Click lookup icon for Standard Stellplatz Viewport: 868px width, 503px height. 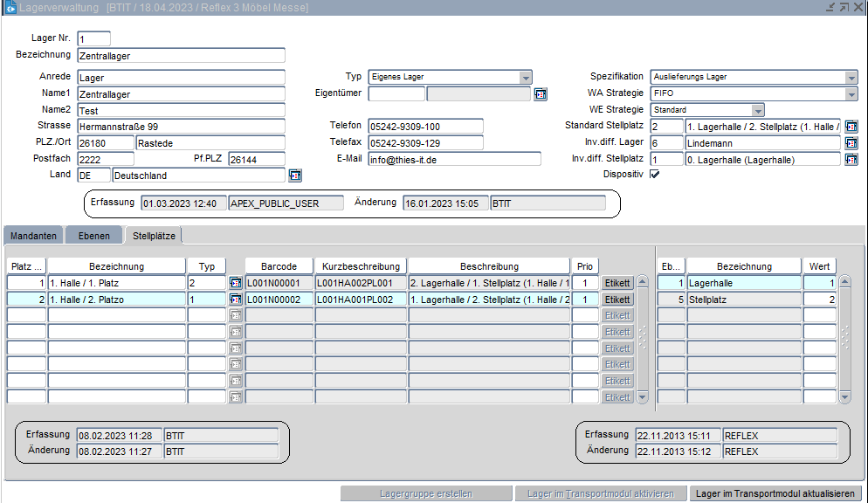851,126
